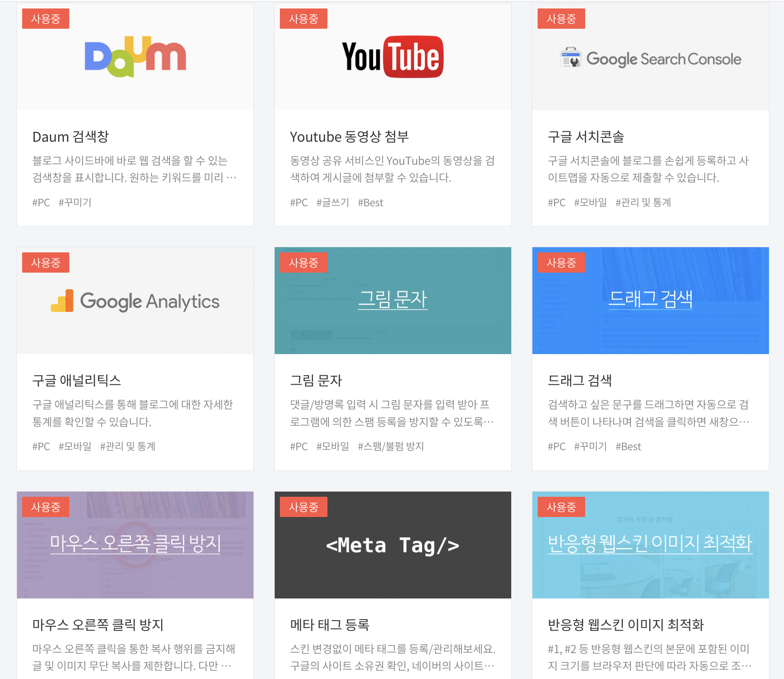Select #모바일 tag under 그림 문자
Screen dimensions: 784x679
pyautogui.click(x=333, y=446)
